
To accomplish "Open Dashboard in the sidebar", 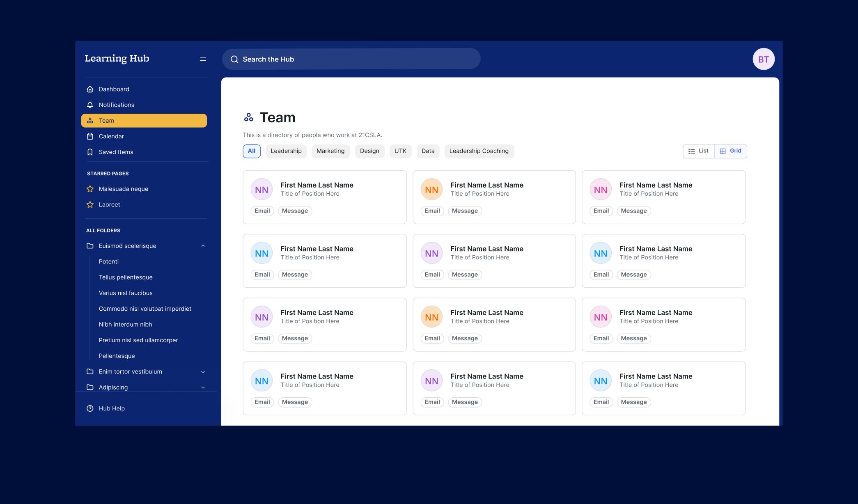I will coord(144,89).
